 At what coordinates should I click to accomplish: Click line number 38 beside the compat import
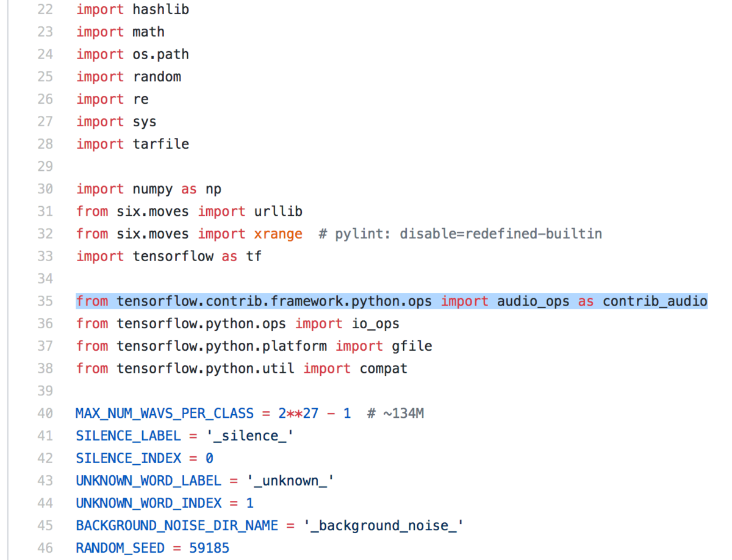[x=45, y=368]
